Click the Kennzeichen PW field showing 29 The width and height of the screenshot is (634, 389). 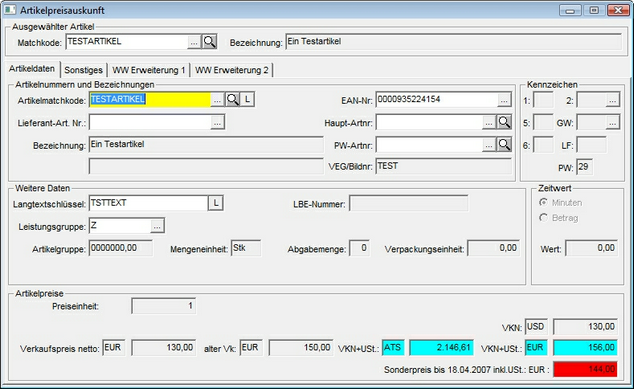pyautogui.click(x=585, y=167)
